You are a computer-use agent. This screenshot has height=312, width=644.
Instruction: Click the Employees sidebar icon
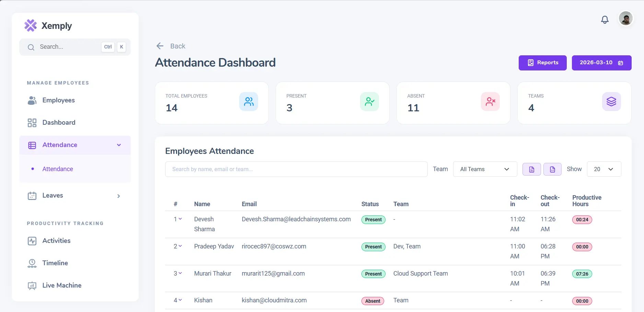(32, 100)
